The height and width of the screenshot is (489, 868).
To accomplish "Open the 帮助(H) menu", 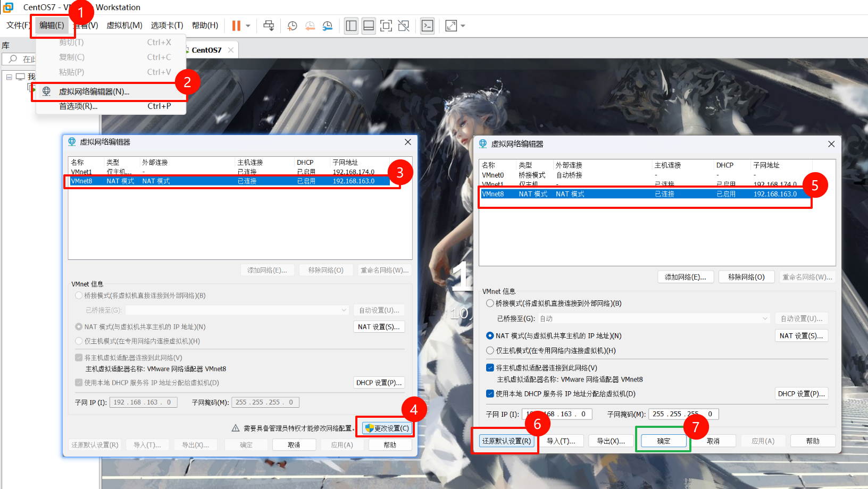I will click(x=205, y=26).
